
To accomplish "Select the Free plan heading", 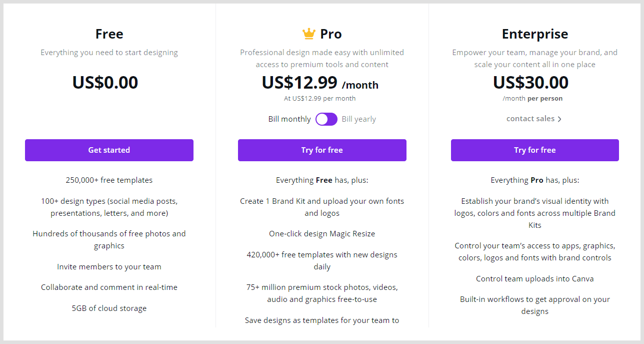I will coord(109,34).
